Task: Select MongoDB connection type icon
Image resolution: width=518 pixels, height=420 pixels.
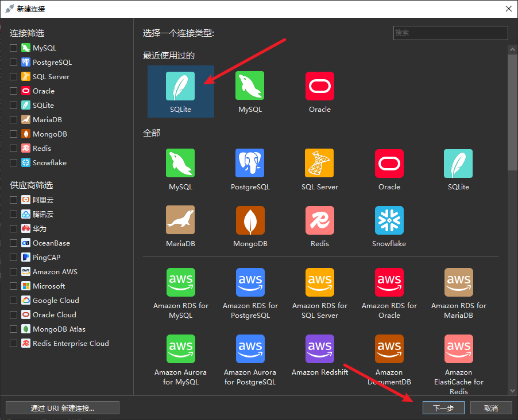Action: tap(250, 220)
